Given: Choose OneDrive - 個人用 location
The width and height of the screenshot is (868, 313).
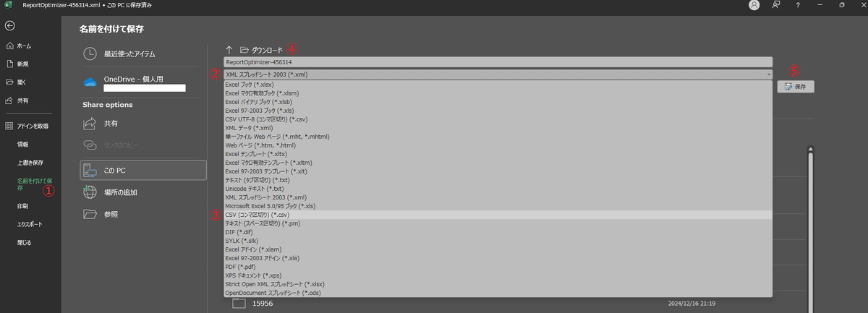Looking at the screenshot, I should (143, 82).
